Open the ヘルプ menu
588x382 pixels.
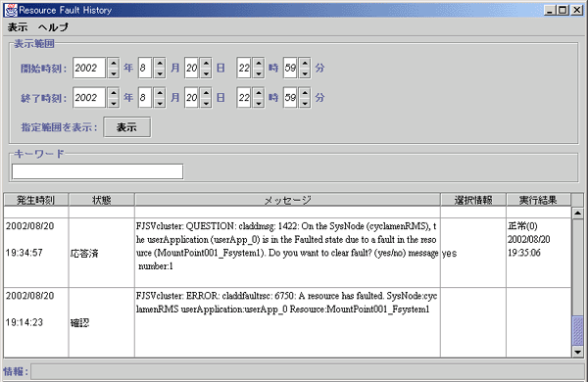pos(53,27)
